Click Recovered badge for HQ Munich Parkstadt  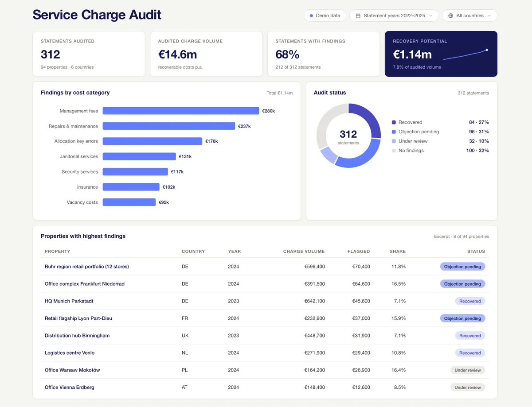[470, 301]
